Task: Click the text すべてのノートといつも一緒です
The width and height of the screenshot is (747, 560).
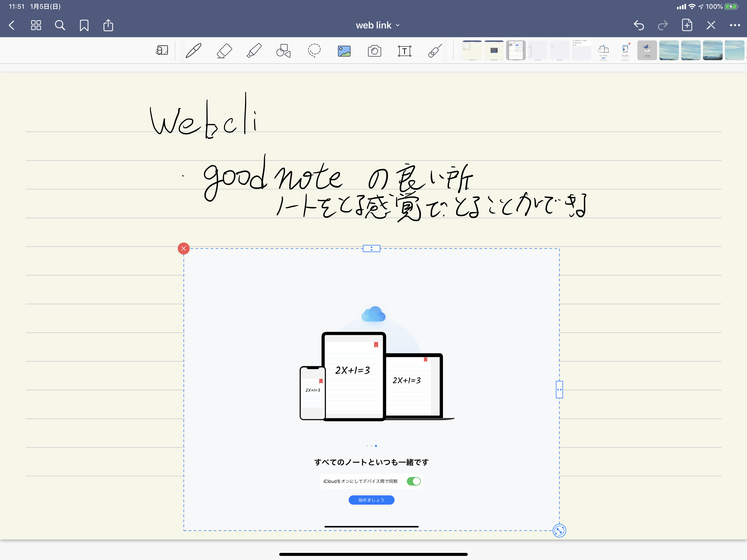Action: [372, 462]
